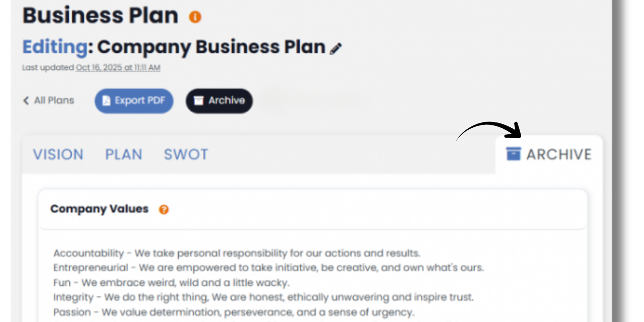Open the Company Values help question mark
This screenshot has height=322, width=644.
[164, 210]
